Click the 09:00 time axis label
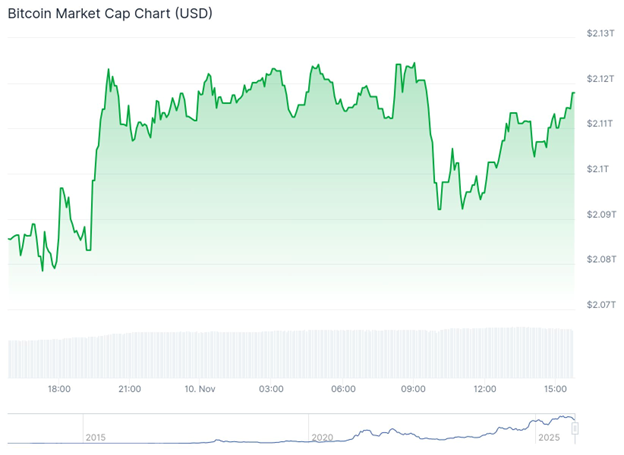Image resolution: width=624 pixels, height=455 pixels. (x=414, y=388)
